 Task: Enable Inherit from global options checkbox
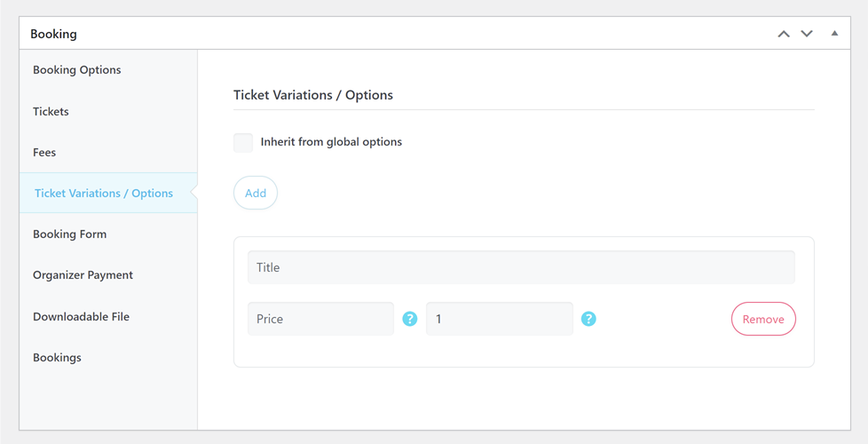pyautogui.click(x=243, y=142)
